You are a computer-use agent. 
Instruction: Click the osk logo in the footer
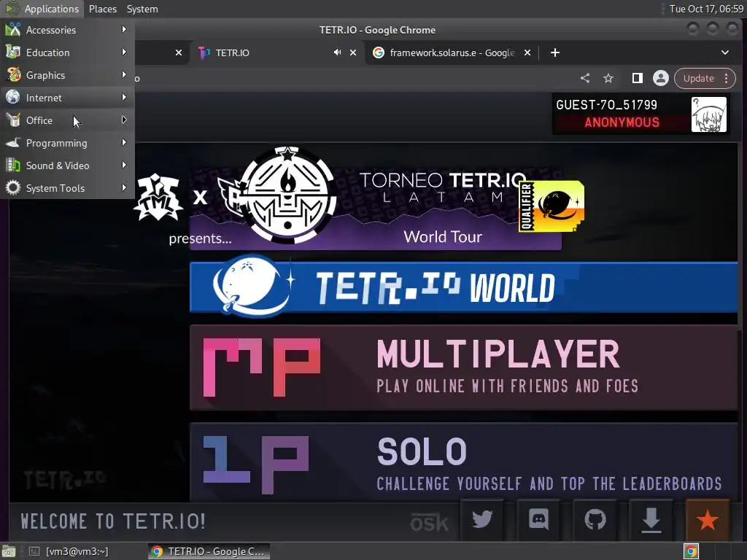click(429, 522)
